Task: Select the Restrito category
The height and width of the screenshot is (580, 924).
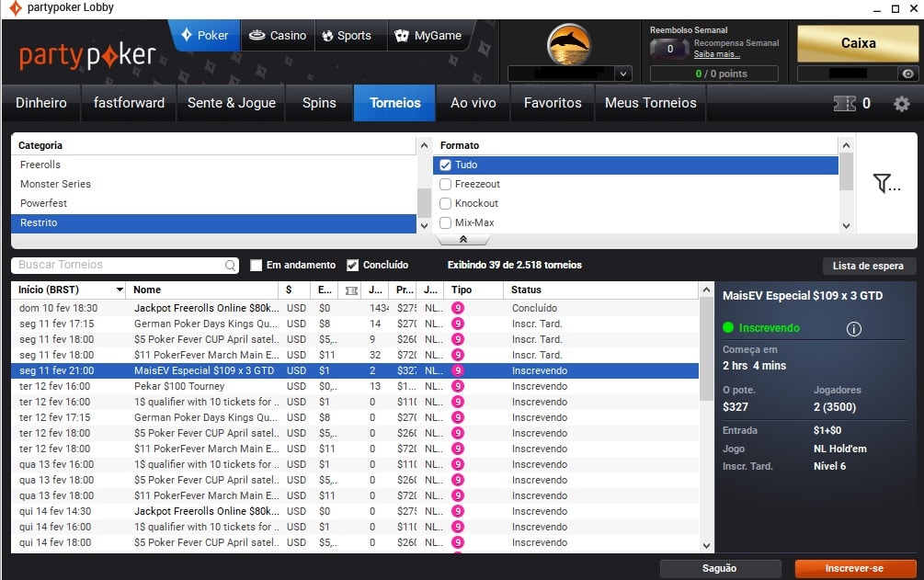Action: (214, 222)
